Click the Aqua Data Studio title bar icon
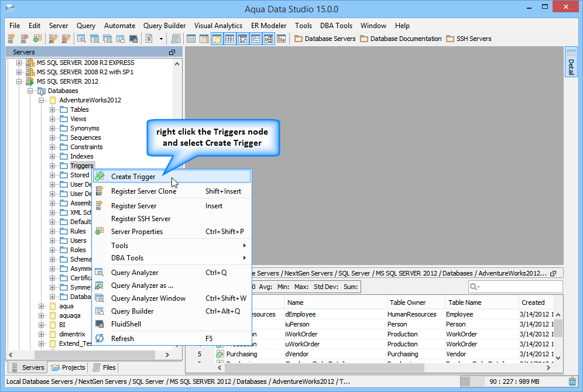 tap(11, 9)
